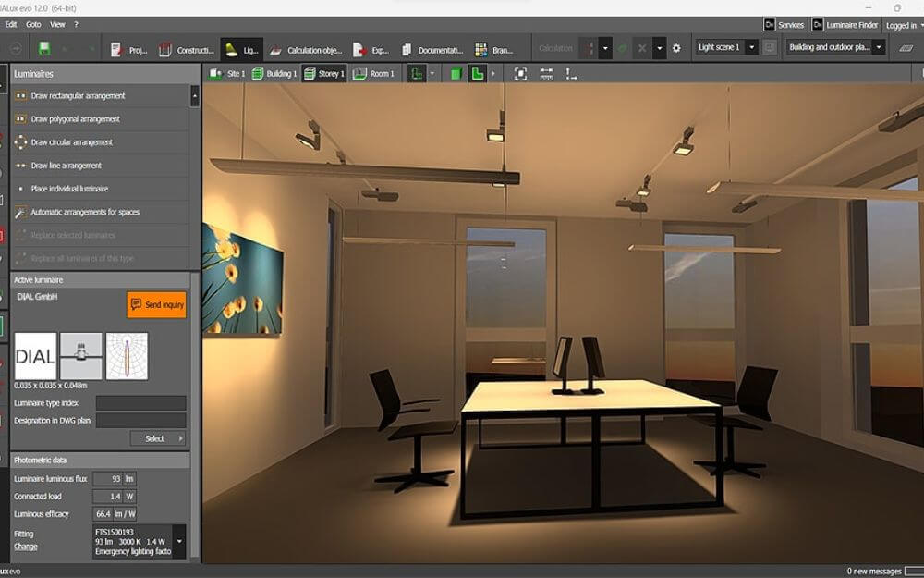Open Luminaire Finder

(845, 25)
